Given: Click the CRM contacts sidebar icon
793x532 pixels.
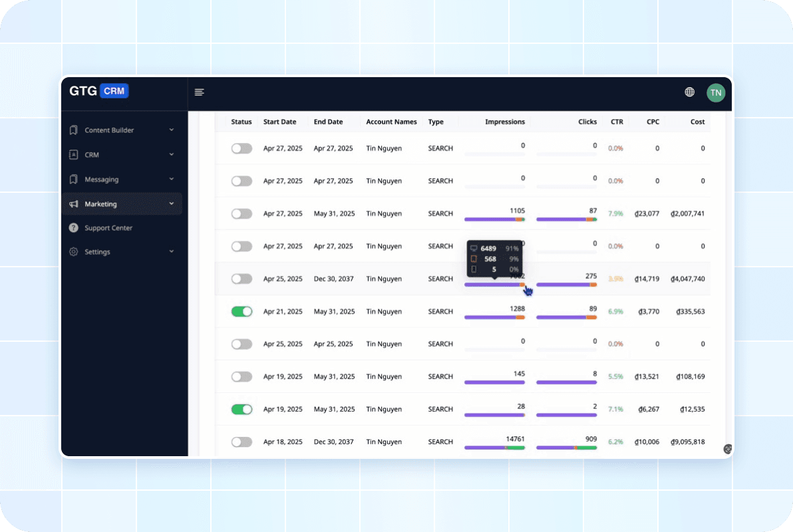Looking at the screenshot, I should (x=73, y=155).
